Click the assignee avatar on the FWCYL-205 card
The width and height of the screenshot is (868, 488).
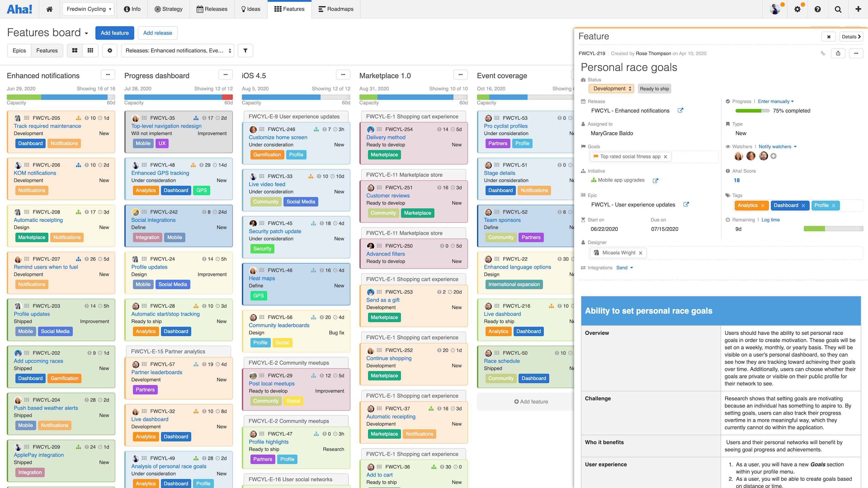click(x=18, y=118)
